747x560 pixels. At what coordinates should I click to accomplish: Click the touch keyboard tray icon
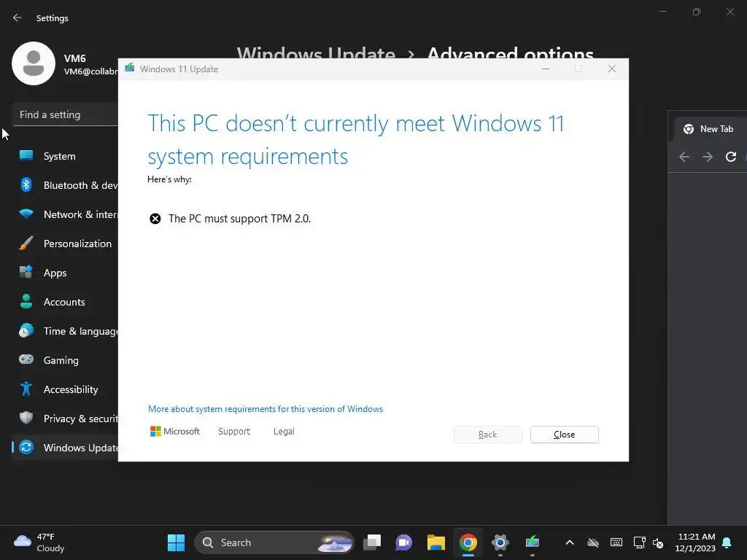[x=616, y=542]
